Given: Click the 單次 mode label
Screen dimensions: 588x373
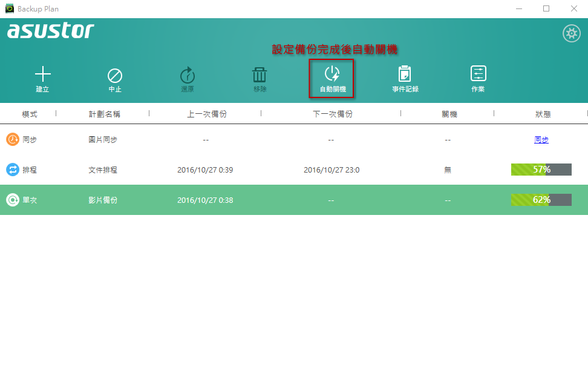Looking at the screenshot, I should (x=30, y=200).
